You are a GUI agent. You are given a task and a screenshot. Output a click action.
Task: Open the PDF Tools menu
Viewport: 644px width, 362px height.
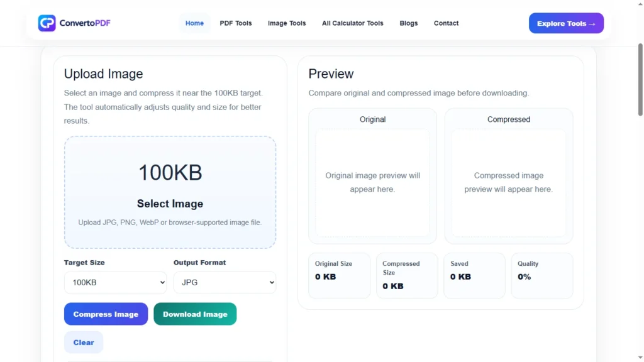click(x=236, y=23)
